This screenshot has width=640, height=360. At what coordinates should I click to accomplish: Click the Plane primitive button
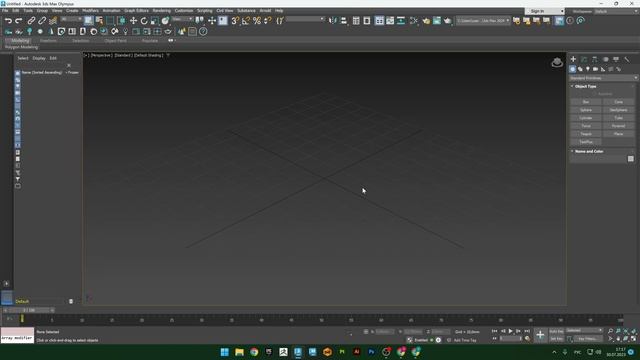coord(619,134)
